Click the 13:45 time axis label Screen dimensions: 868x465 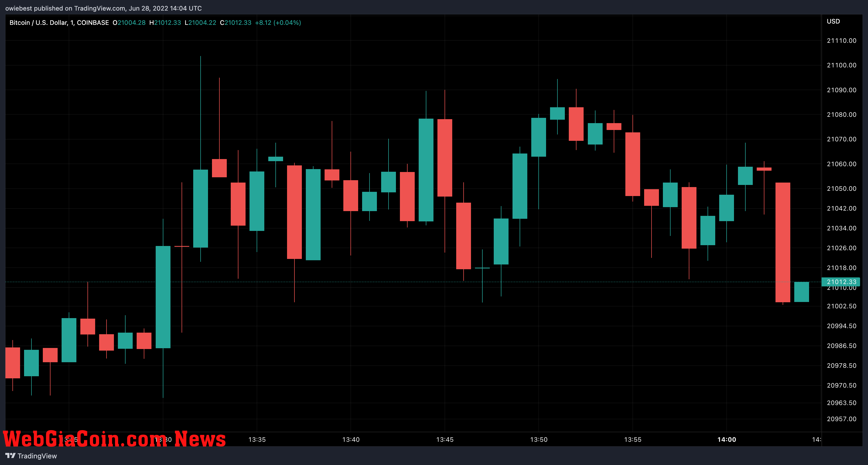coord(445,439)
